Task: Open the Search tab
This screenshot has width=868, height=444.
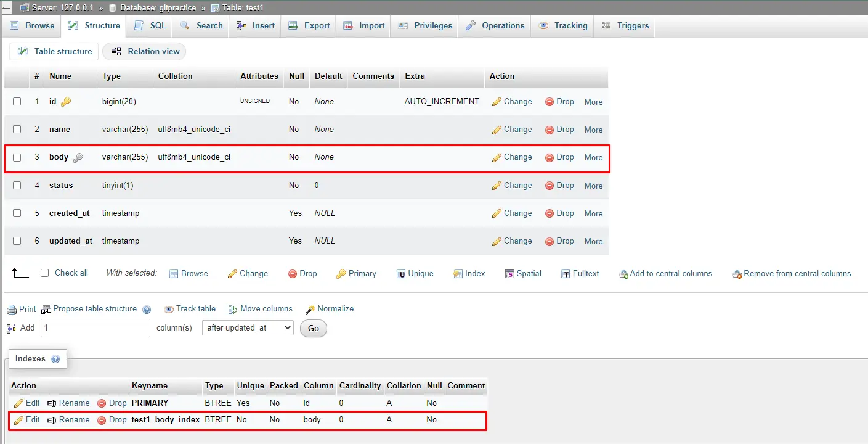Action: [x=201, y=25]
